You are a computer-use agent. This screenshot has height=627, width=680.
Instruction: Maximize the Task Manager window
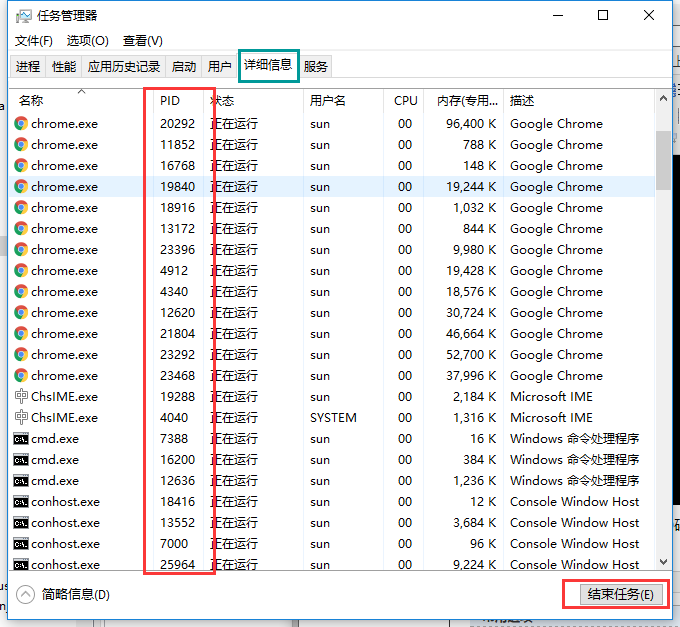603,16
